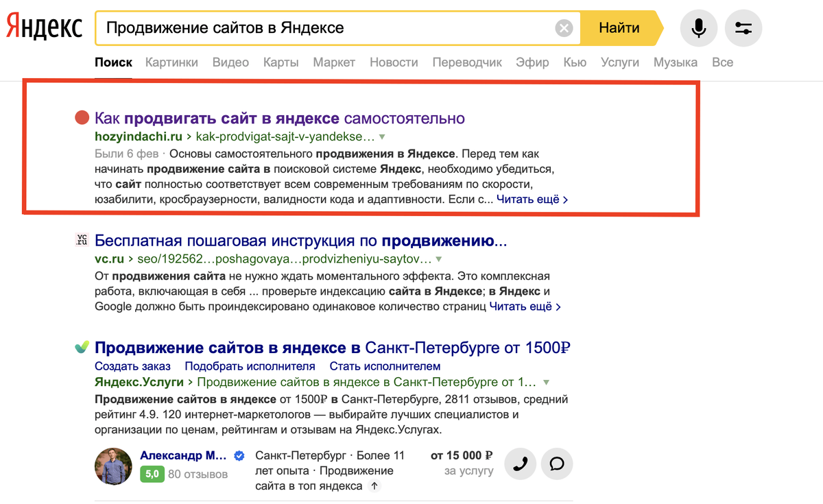
Task: Click the blue verified badge near Александр М.
Action: [238, 455]
